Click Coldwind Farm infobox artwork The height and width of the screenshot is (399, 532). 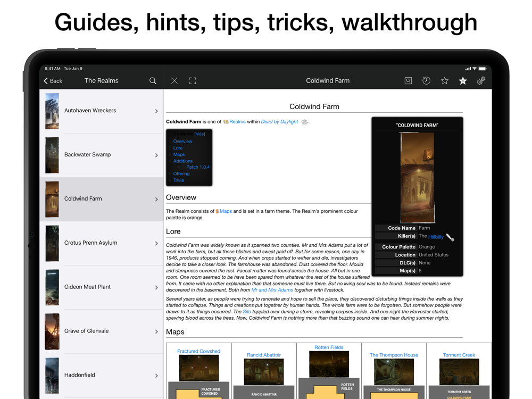(417, 178)
